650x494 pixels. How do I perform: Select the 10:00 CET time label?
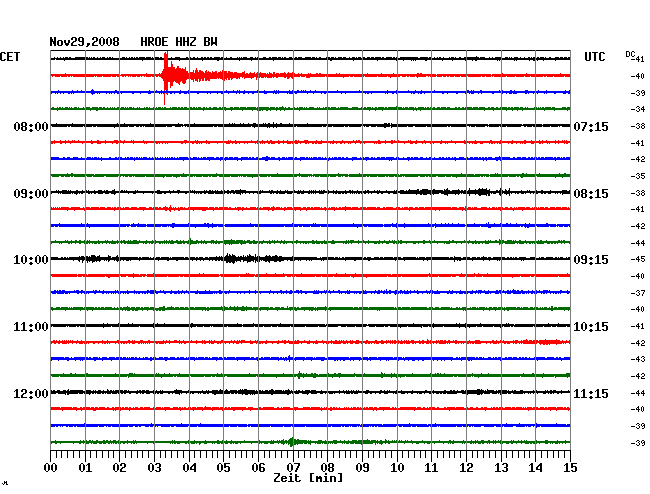pyautogui.click(x=31, y=260)
